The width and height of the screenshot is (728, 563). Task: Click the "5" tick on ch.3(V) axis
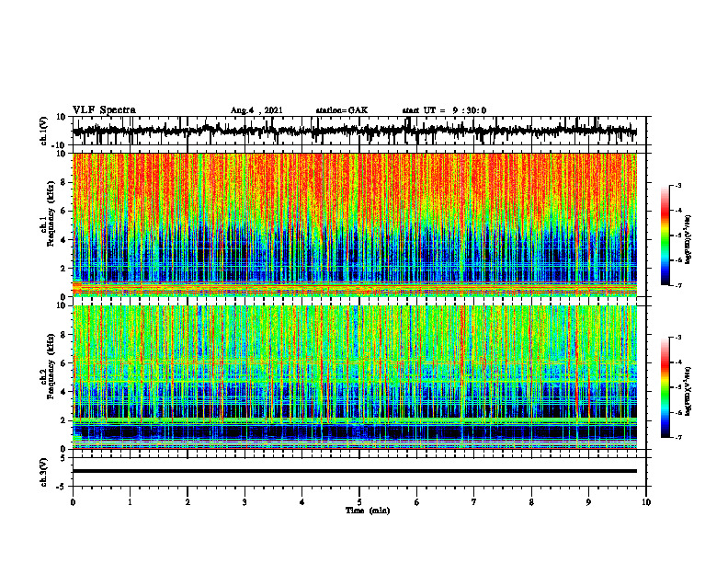(64, 458)
